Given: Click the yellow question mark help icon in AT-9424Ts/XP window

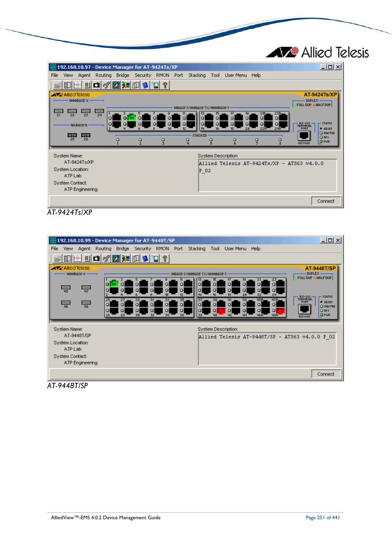Looking at the screenshot, I should [x=165, y=85].
